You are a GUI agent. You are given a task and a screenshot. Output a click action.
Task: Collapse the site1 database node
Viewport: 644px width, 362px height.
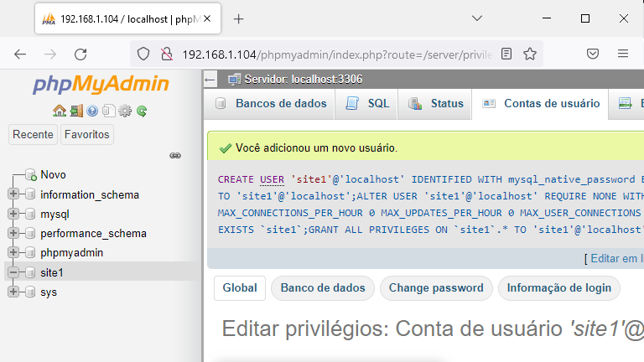pyautogui.click(x=13, y=271)
